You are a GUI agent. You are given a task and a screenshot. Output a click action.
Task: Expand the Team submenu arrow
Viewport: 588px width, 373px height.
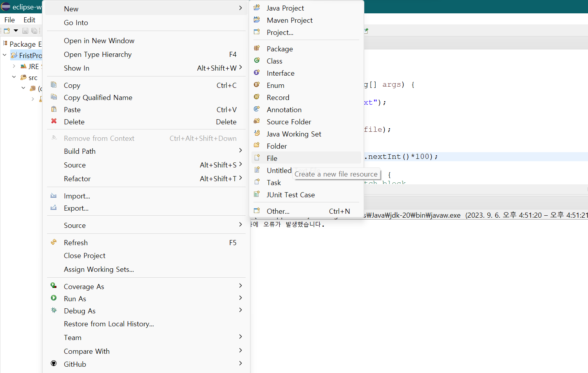pos(241,337)
